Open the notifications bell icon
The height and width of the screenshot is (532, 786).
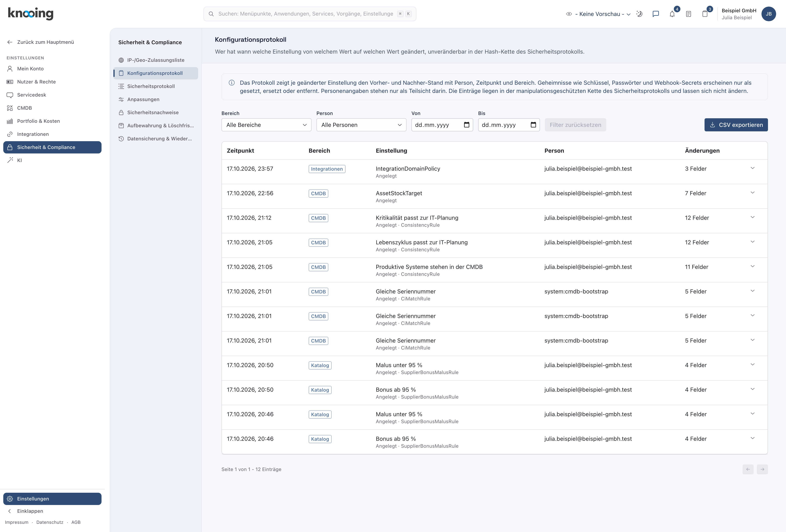click(x=672, y=14)
